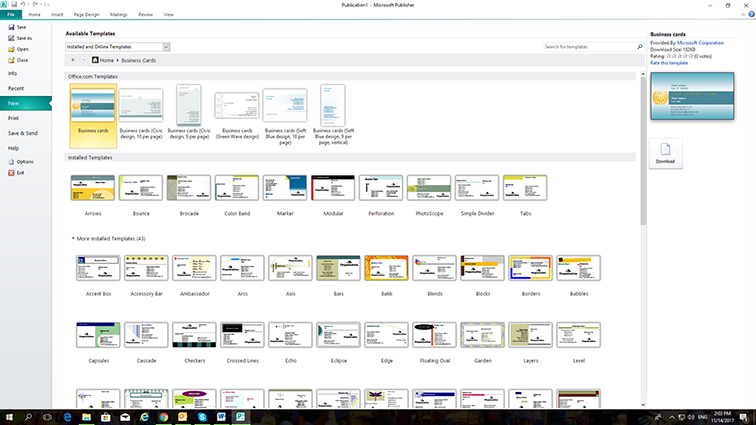
Task: Open Publisher Options
Action: [21, 162]
